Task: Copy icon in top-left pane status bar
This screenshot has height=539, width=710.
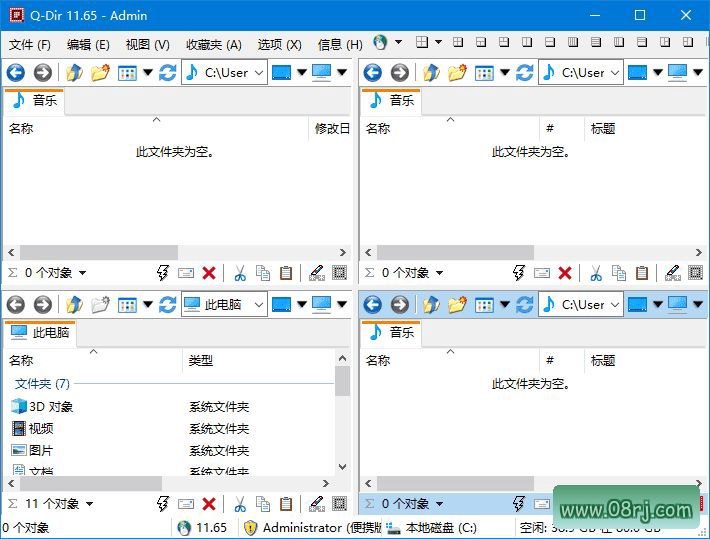Action: pos(263,273)
